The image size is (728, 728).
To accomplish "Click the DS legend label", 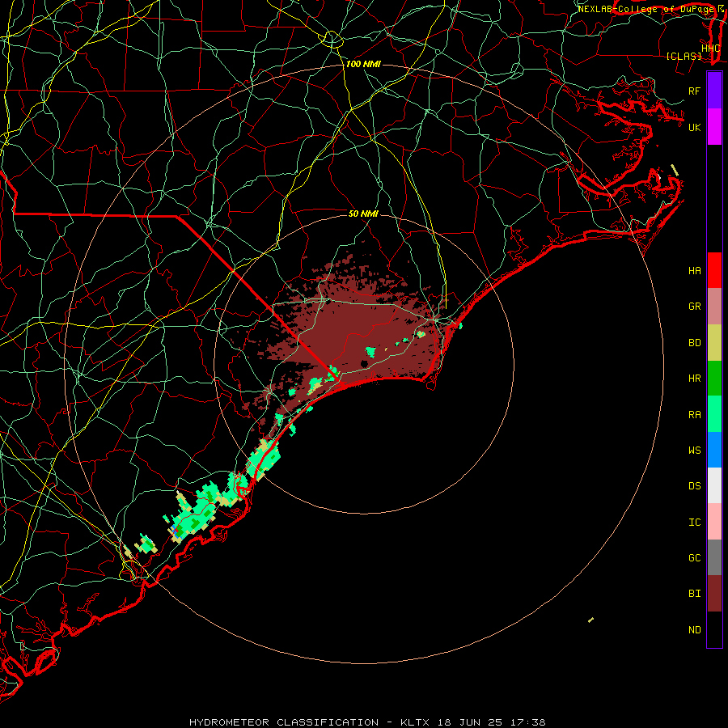I will [x=694, y=486].
